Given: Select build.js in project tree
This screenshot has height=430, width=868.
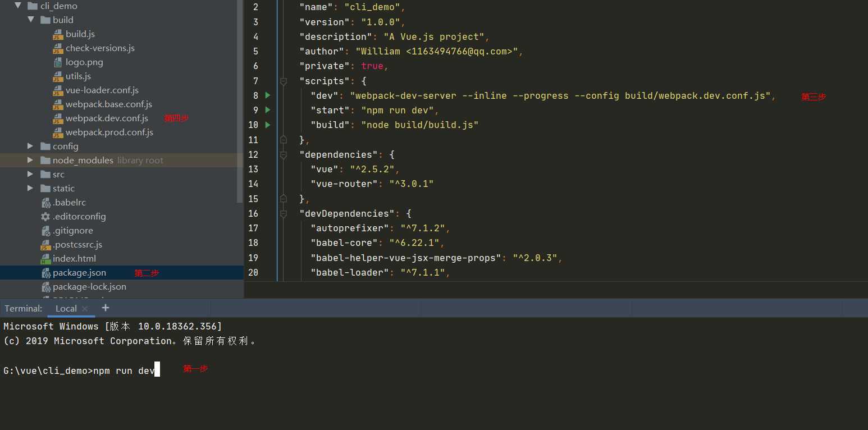Looking at the screenshot, I should [80, 34].
